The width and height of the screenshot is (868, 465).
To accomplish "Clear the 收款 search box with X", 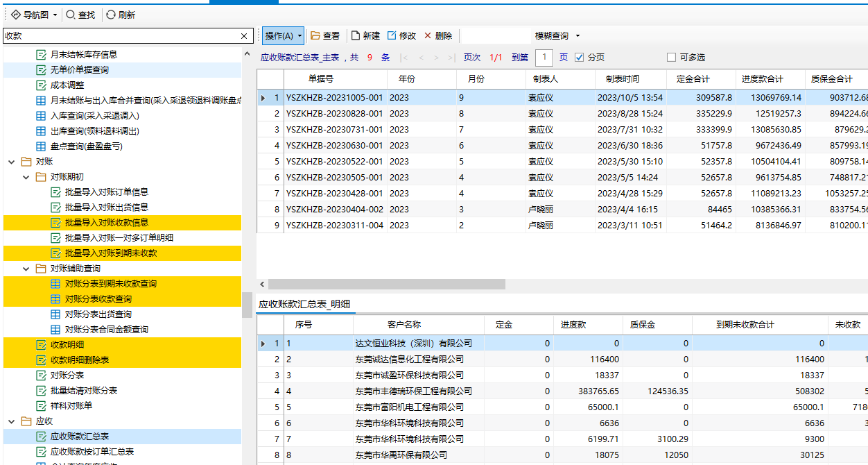I will [x=244, y=36].
